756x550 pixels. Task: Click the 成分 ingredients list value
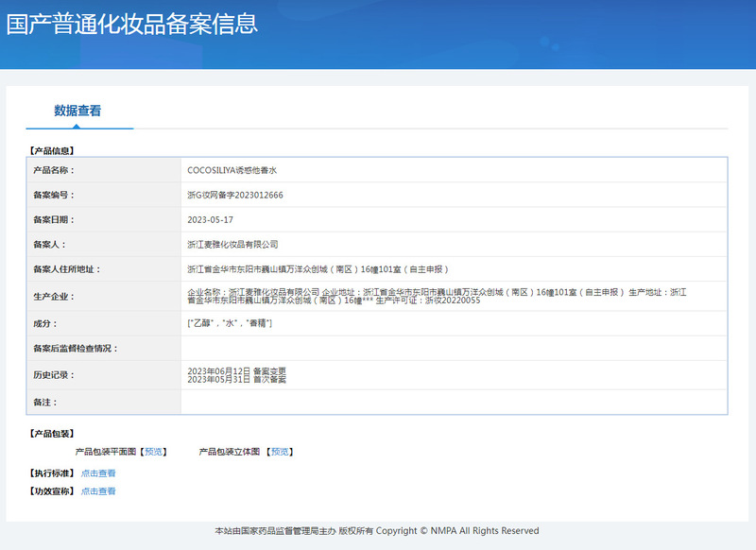230,323
